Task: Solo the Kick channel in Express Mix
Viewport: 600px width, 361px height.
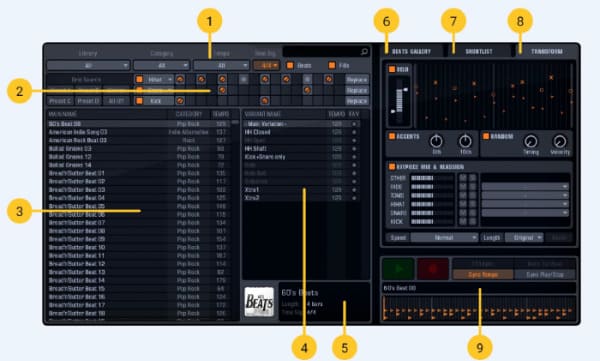Action: pyautogui.click(x=473, y=221)
